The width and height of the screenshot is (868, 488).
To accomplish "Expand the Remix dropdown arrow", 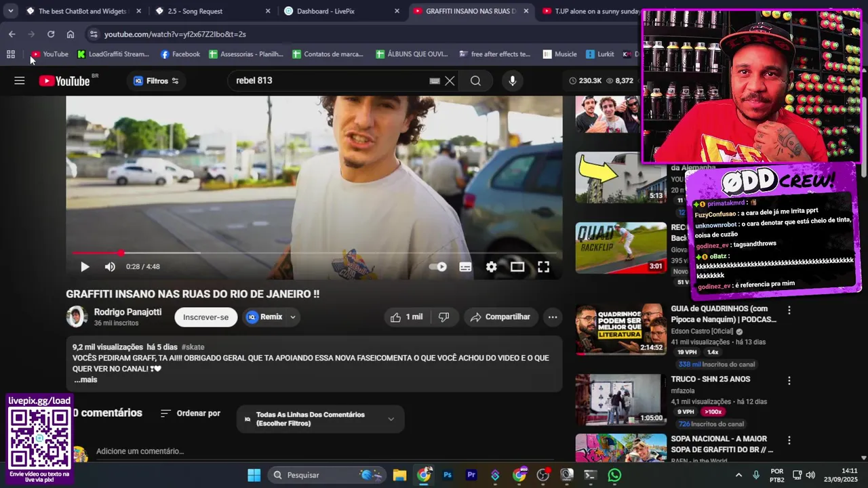I will 293,317.
